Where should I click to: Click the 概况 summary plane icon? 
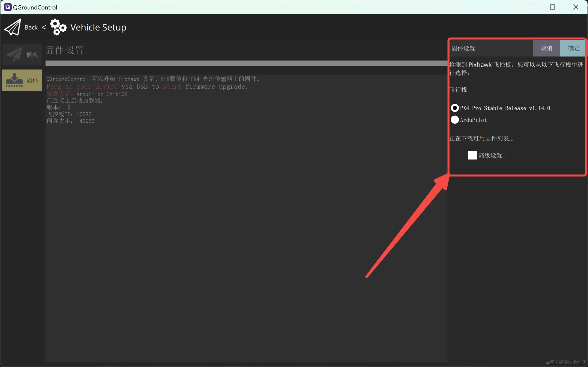click(14, 54)
